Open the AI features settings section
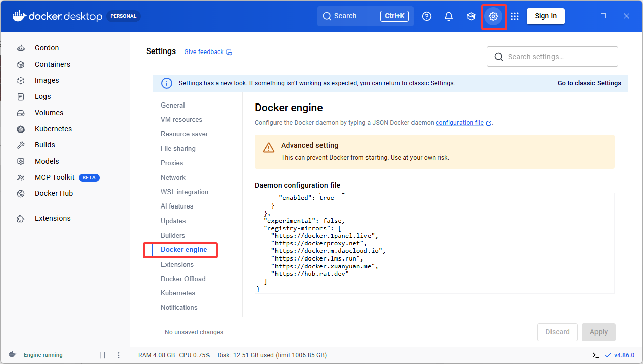Screen dimensions: 643x364 coord(177,206)
